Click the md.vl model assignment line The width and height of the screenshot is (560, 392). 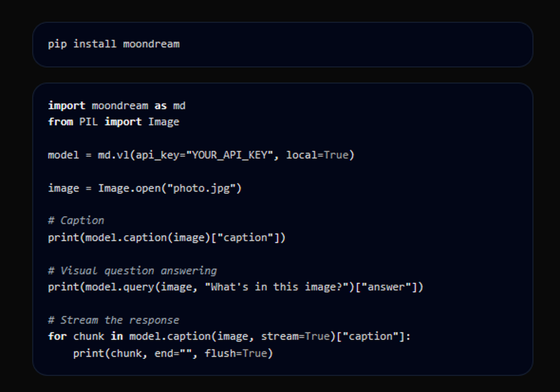[201, 155]
